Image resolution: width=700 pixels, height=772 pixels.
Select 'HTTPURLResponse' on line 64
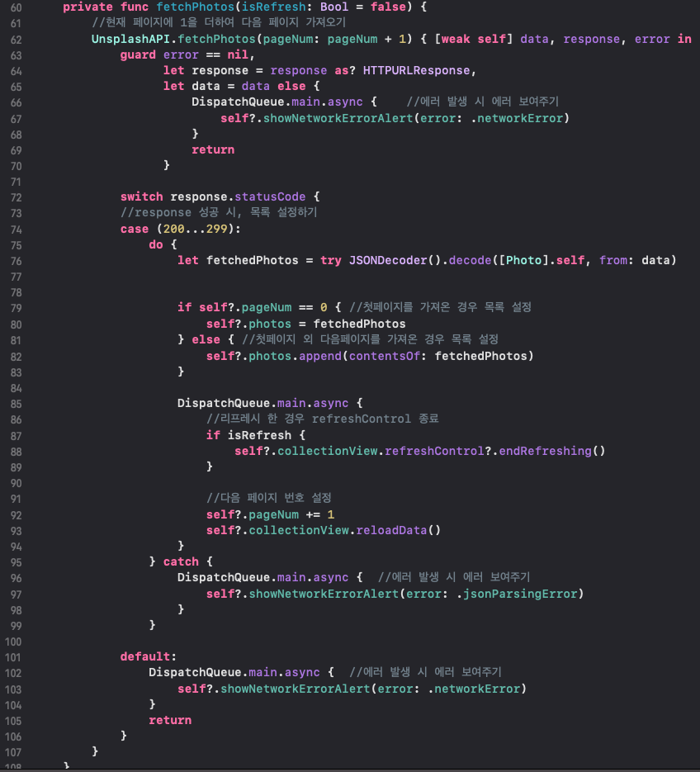point(417,70)
